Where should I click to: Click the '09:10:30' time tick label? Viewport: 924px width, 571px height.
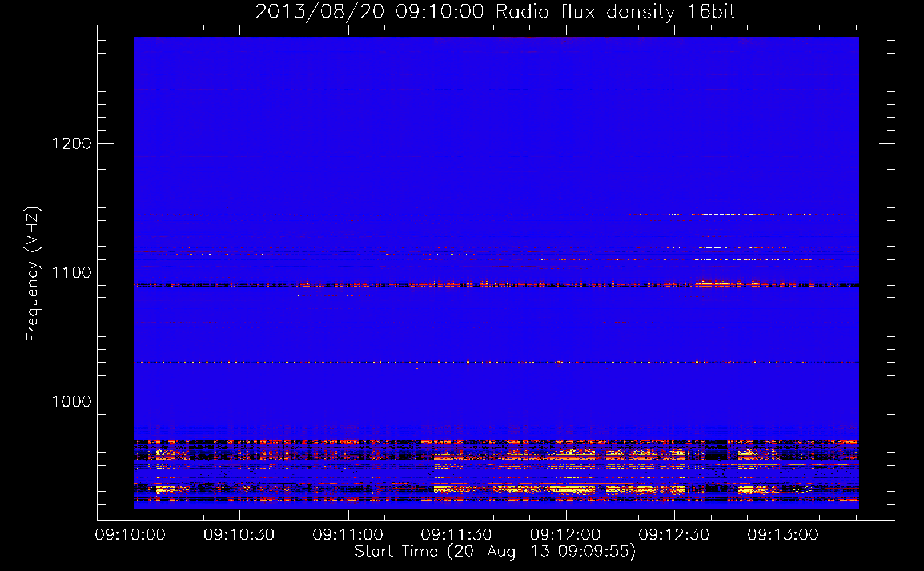[x=239, y=535]
